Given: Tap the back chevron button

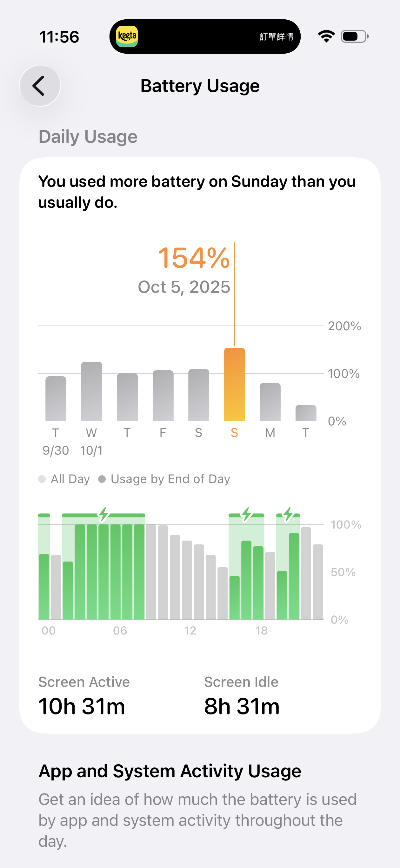Looking at the screenshot, I should (40, 86).
